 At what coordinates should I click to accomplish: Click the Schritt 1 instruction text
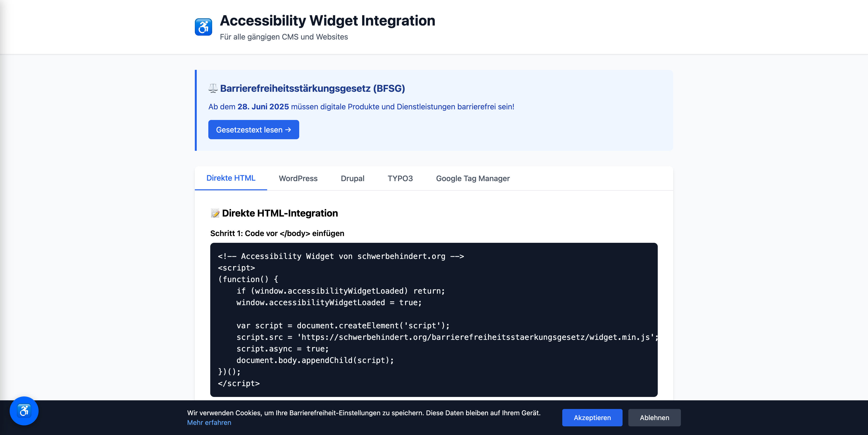[277, 233]
